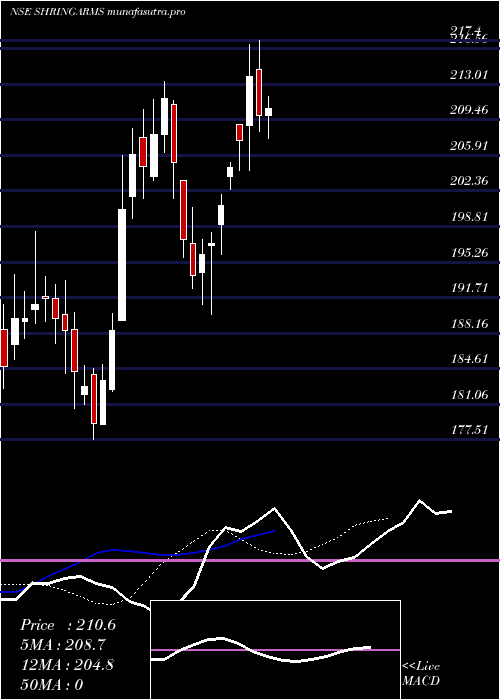Click the 'Price : 210.6' readout
500x700 pixels.
click(68, 625)
